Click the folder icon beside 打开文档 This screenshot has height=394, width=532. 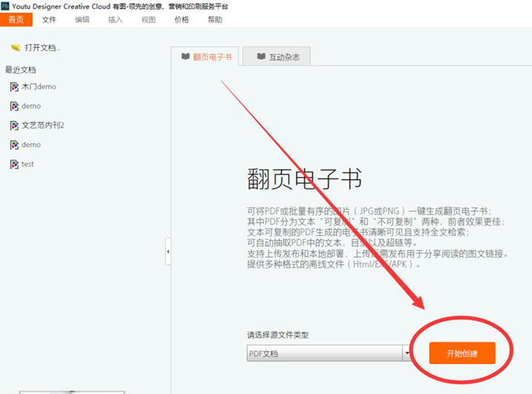(x=15, y=48)
